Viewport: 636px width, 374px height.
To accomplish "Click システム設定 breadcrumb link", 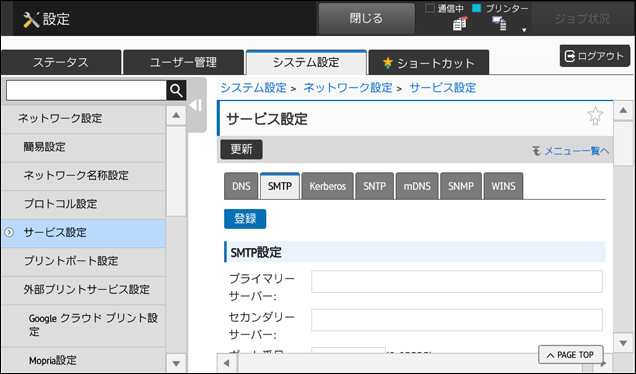I will click(253, 88).
